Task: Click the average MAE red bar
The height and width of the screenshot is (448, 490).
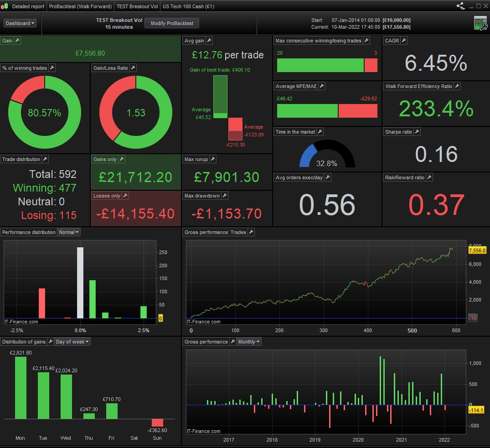Action: [358, 111]
